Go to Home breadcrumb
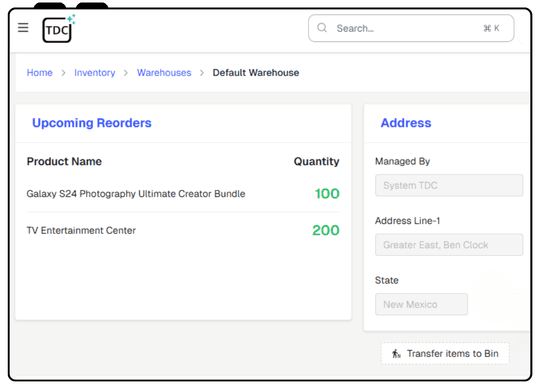 (40, 73)
